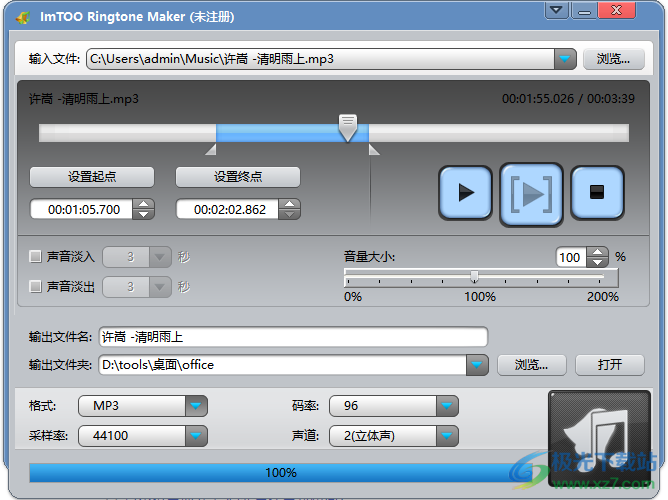Click the 100% conversion progress bar
The image size is (668, 500).
pyautogui.click(x=281, y=472)
